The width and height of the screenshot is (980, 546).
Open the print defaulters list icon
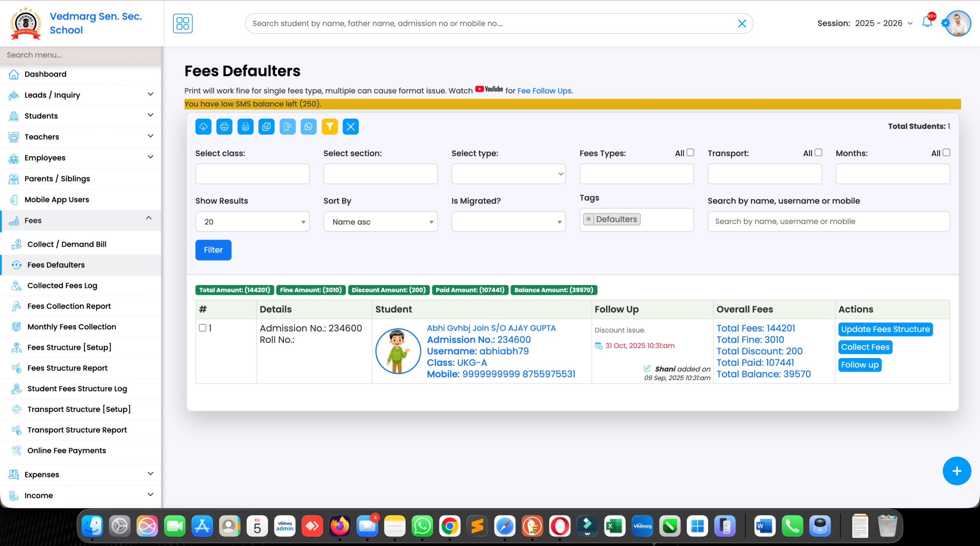[224, 126]
